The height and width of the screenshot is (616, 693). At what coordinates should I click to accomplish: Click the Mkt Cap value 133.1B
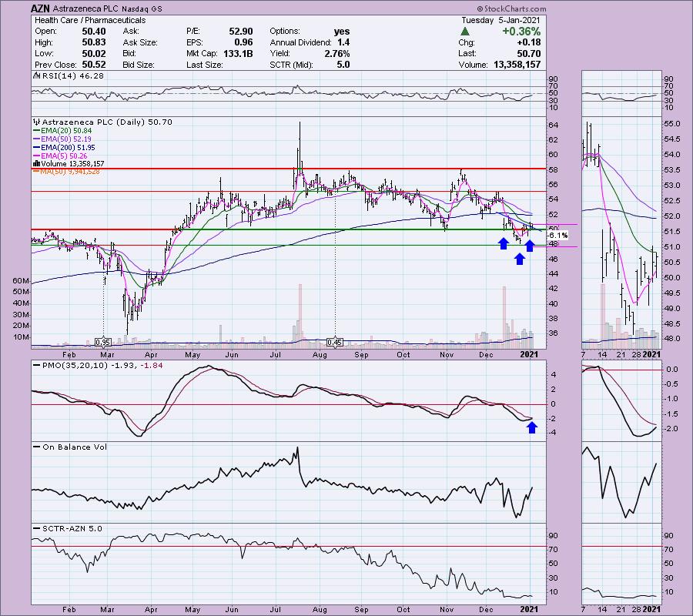[238, 53]
